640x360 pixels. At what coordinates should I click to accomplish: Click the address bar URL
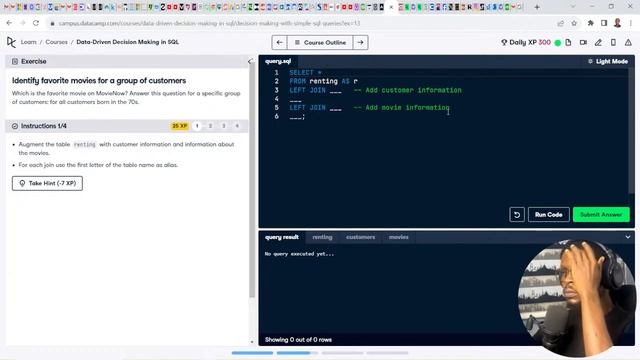[209, 23]
